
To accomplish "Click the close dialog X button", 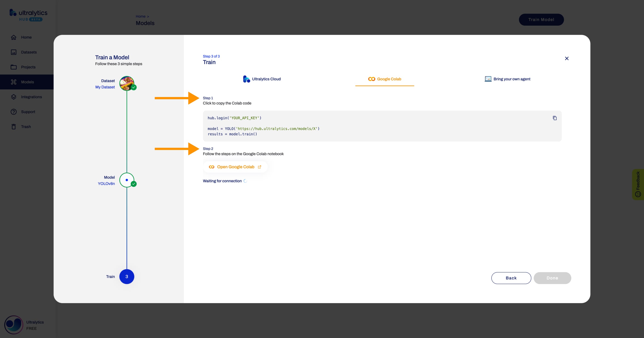I will pos(566,58).
